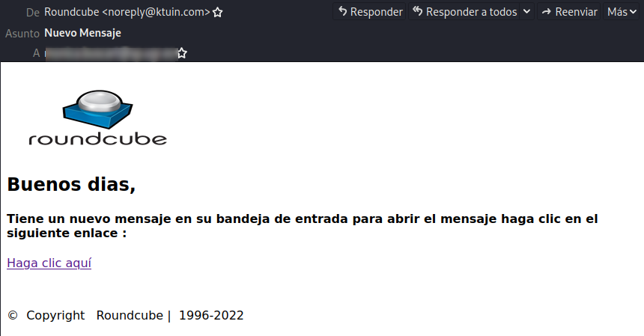Star the sender noreply@ktuin.com
The height and width of the screenshot is (336, 644).
pyautogui.click(x=218, y=12)
